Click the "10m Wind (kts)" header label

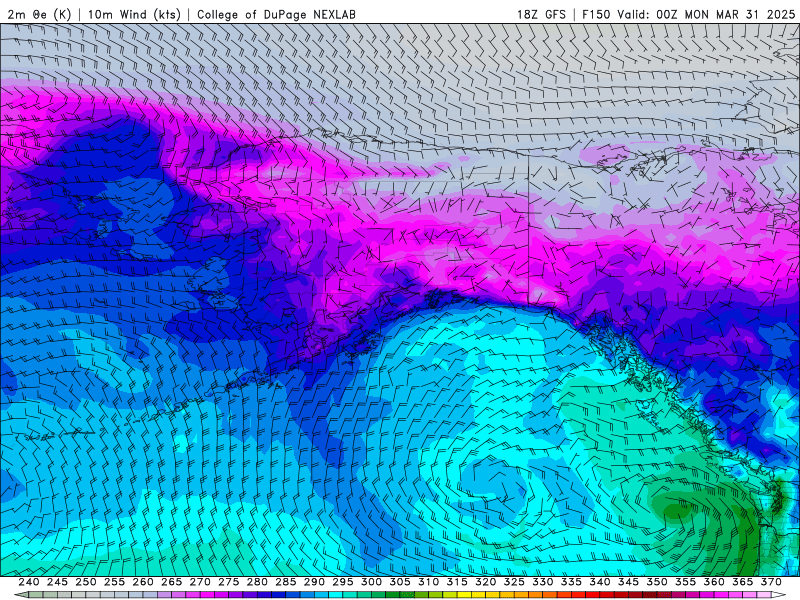(134, 14)
